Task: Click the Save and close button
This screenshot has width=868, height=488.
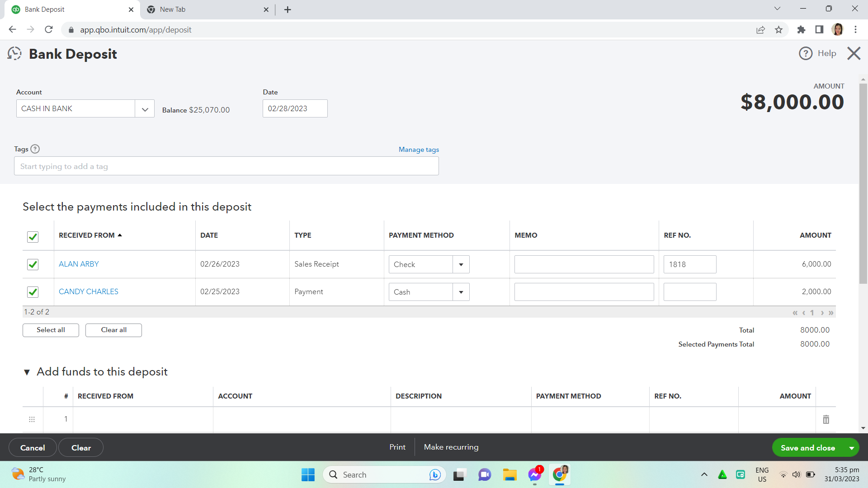Action: (808, 448)
